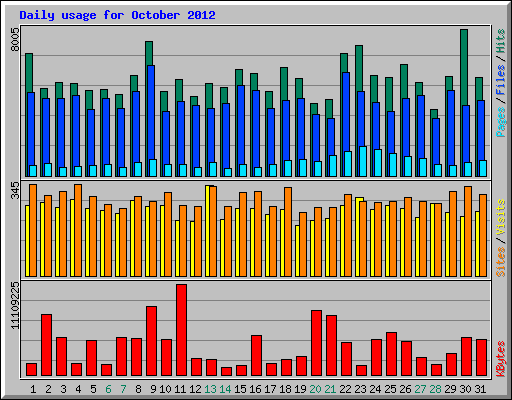The image size is (512, 400).
Task: Select day 26 label on the x-axis
Action: (x=405, y=389)
